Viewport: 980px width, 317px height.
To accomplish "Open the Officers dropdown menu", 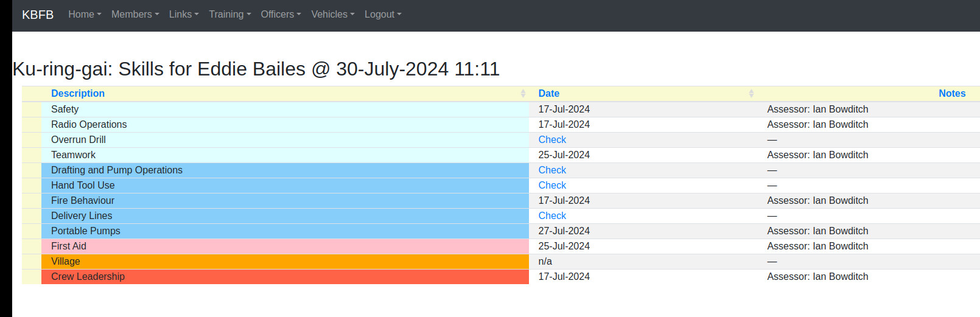I will point(281,15).
